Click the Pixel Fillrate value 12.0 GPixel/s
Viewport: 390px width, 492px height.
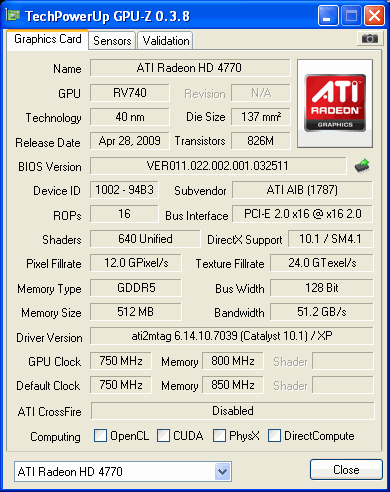click(136, 263)
